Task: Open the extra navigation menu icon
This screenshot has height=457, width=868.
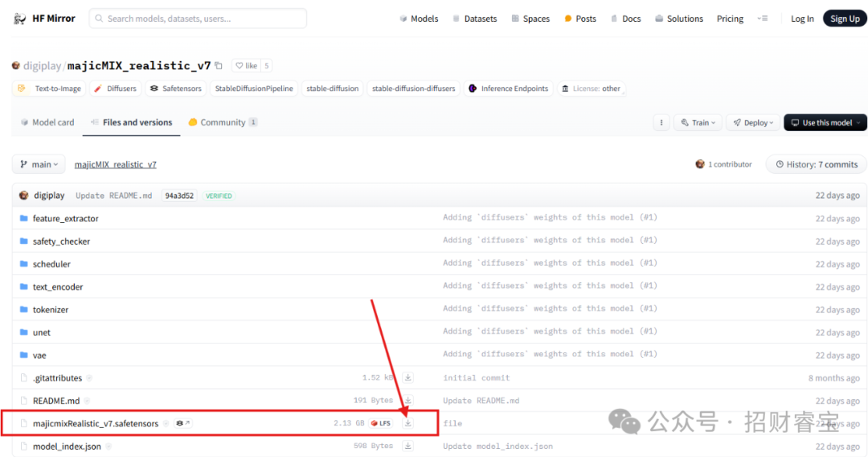Action: (763, 19)
